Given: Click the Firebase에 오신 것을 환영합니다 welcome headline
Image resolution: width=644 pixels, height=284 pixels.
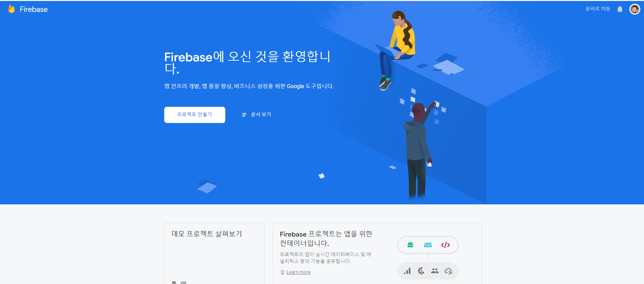Looking at the screenshot, I should (247, 62).
